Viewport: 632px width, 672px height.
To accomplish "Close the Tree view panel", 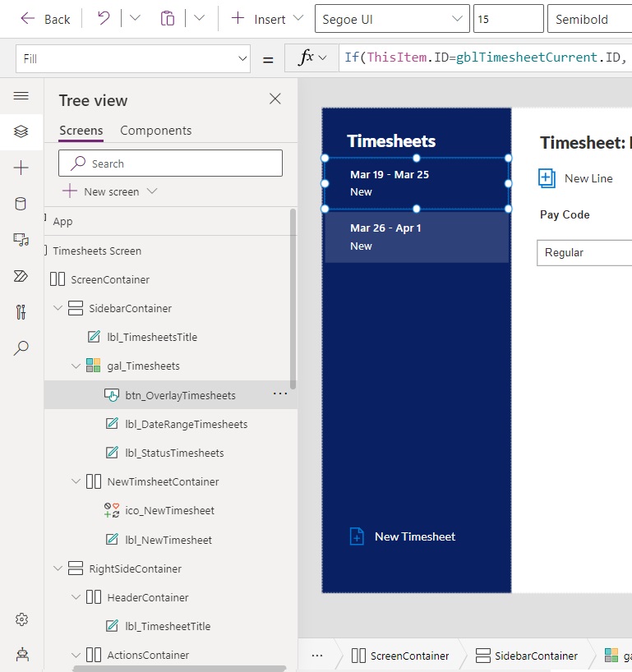I will click(x=275, y=99).
